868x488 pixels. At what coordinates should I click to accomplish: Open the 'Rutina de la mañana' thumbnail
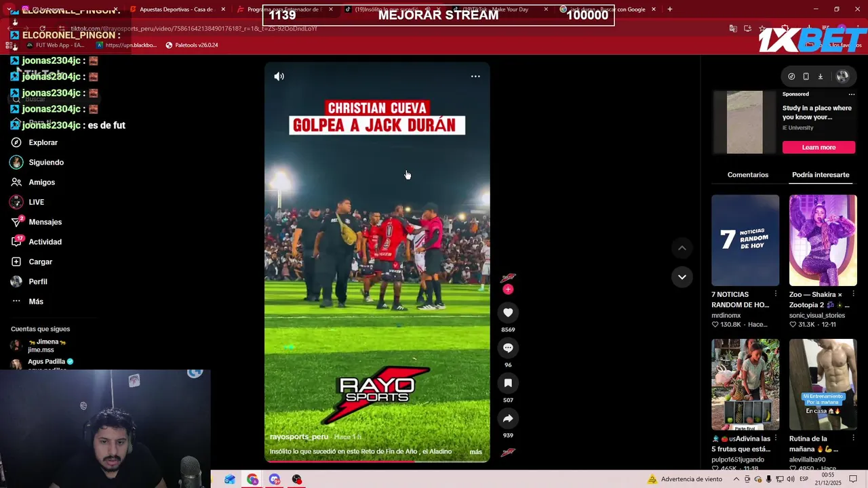point(823,385)
